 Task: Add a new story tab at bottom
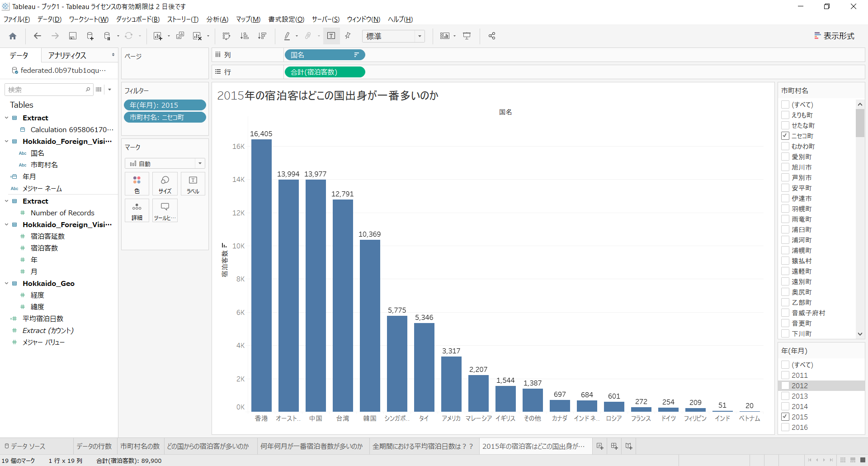629,446
